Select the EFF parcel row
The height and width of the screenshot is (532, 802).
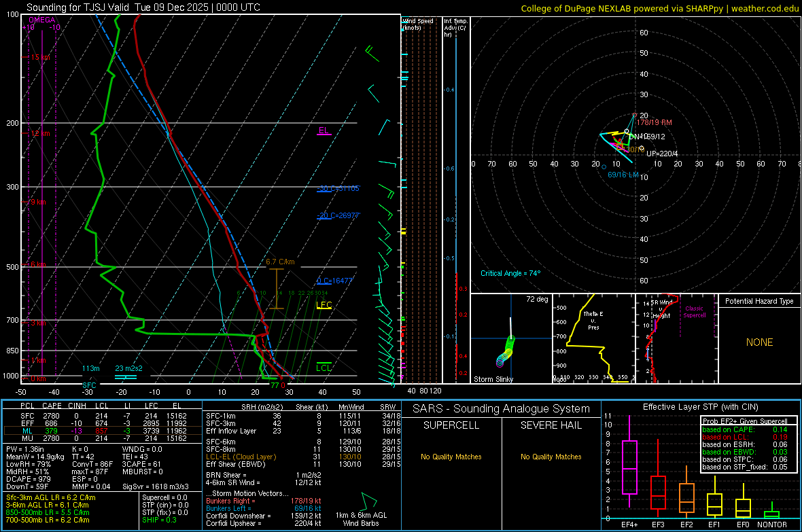point(103,423)
